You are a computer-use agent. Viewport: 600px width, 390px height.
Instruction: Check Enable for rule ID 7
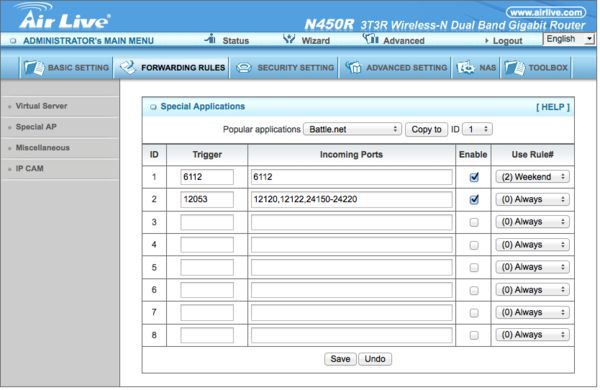(x=474, y=313)
